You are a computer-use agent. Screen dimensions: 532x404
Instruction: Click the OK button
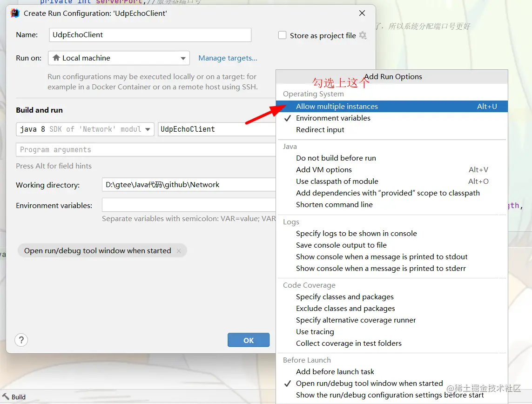click(x=249, y=340)
